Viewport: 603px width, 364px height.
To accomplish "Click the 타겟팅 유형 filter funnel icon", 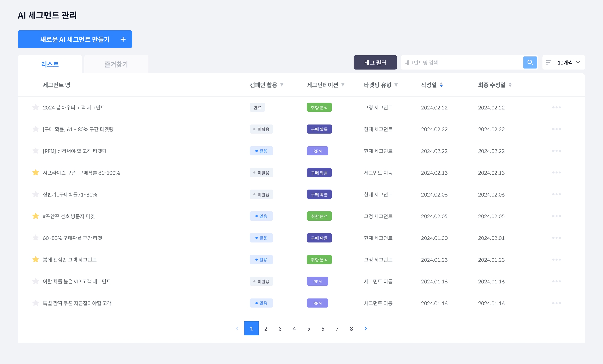I will (x=396, y=85).
